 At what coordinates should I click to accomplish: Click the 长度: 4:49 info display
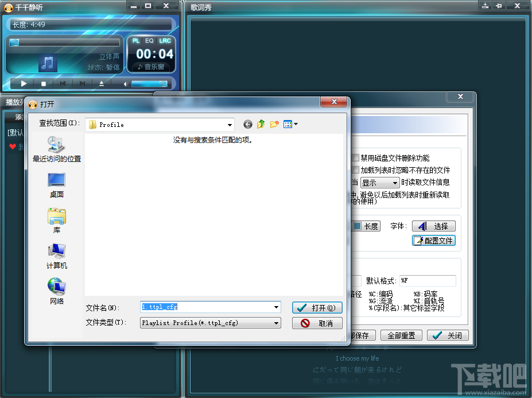pos(91,25)
